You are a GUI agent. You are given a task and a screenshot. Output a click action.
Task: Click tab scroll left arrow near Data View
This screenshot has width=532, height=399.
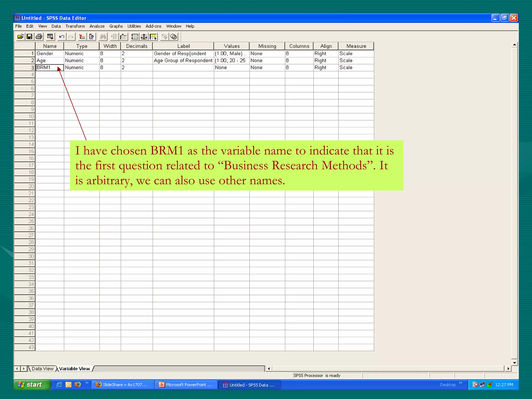point(17,369)
